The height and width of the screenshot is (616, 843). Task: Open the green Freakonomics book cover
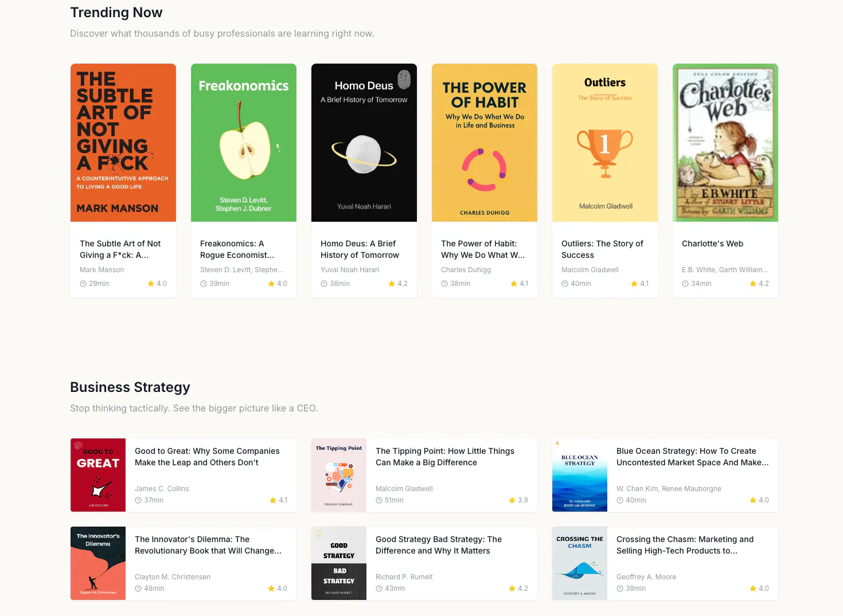(x=244, y=143)
